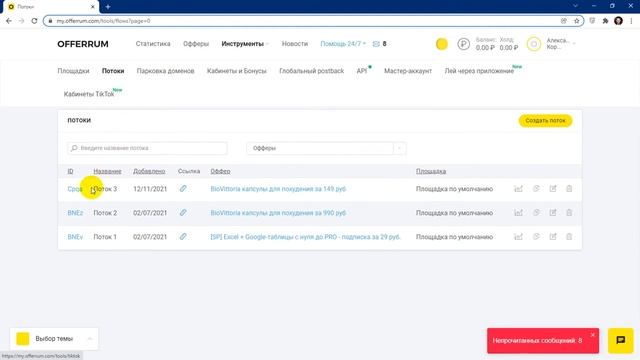Close the unread messages red notification
The height and width of the screenshot is (360, 640).
593,335
